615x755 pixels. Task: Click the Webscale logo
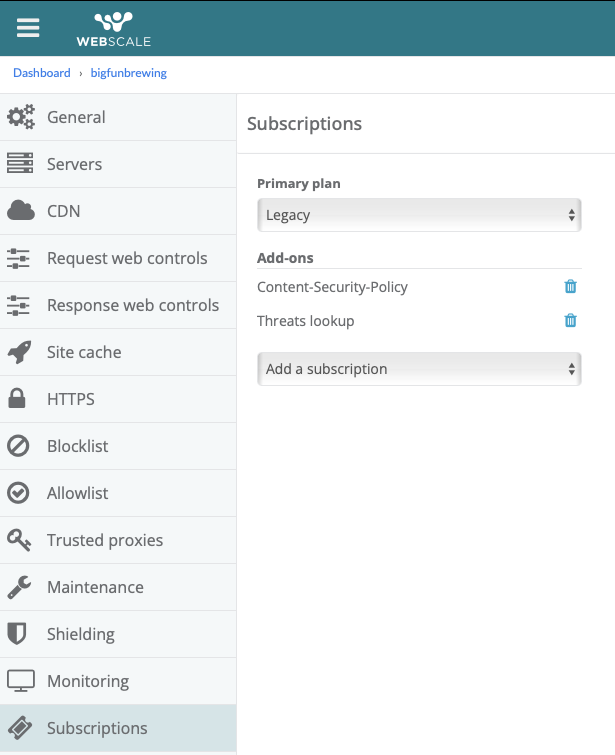coord(114,29)
